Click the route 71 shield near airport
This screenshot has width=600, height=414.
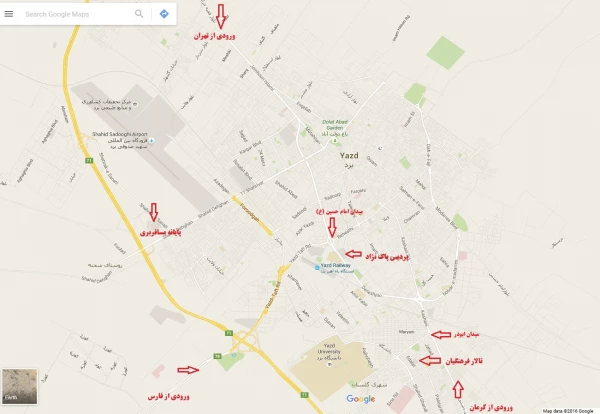click(x=89, y=161)
